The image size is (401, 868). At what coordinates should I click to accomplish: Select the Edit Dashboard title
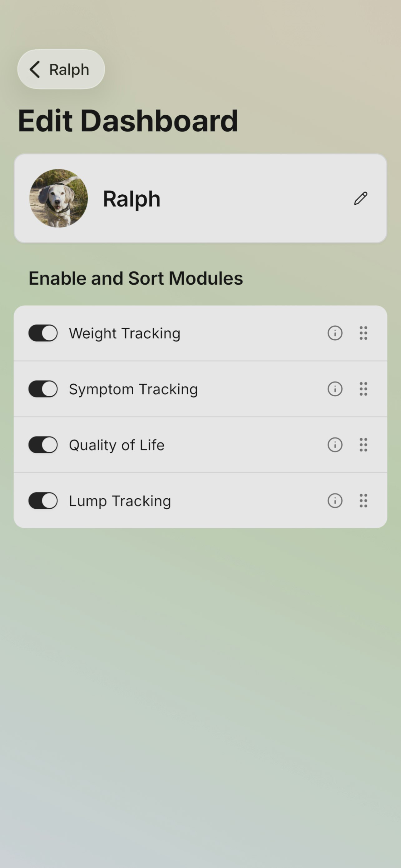(x=128, y=120)
